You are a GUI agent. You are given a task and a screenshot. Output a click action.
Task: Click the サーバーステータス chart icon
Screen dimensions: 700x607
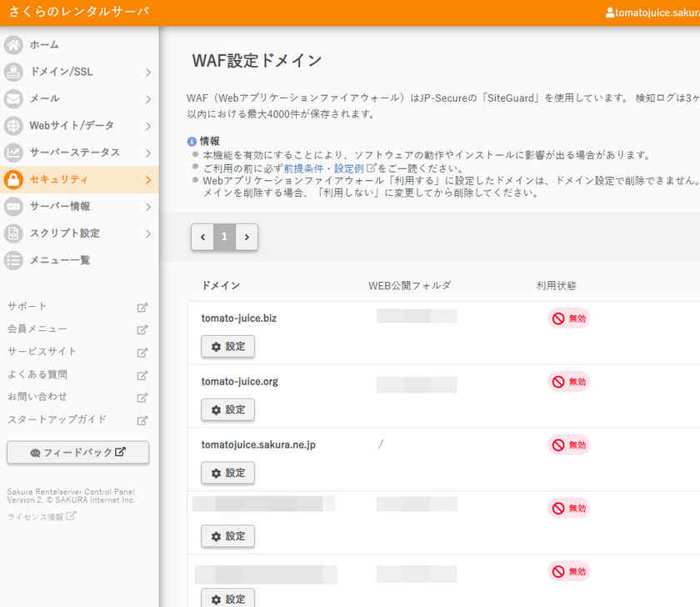point(13,153)
